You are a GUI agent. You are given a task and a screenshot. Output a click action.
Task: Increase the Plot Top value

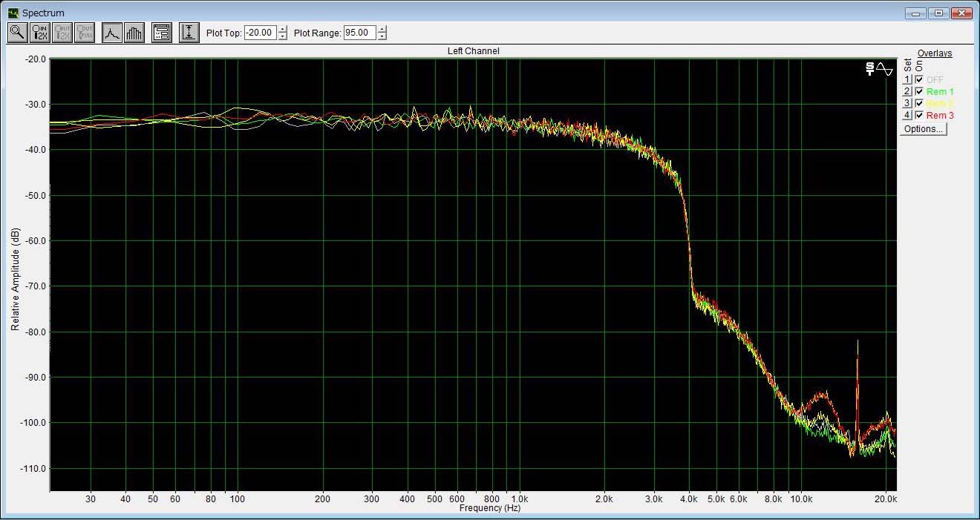click(282, 30)
